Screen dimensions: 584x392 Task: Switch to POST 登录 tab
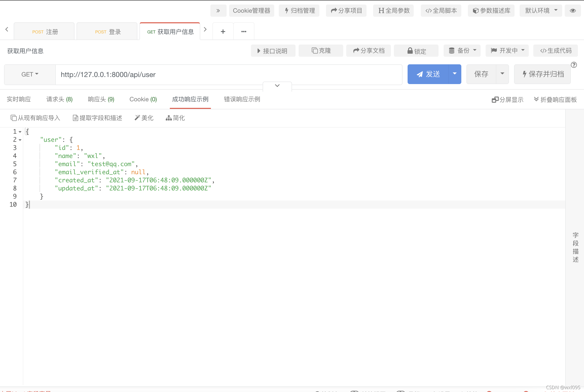tap(107, 32)
